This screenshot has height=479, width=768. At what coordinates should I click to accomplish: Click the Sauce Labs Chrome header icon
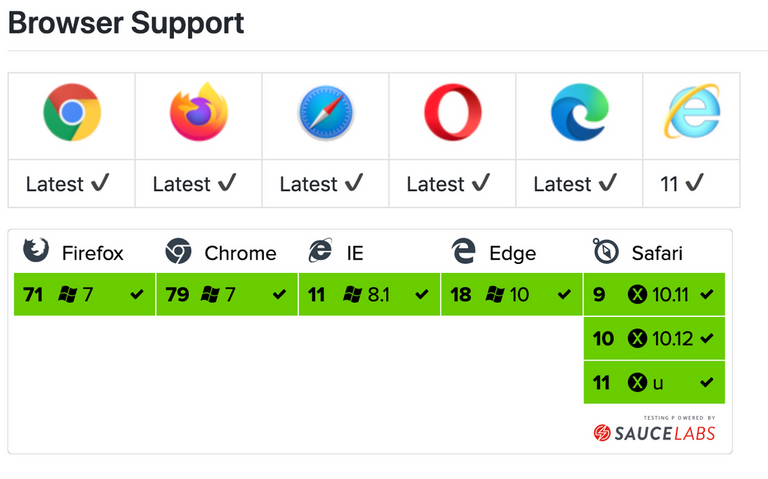[x=178, y=251]
